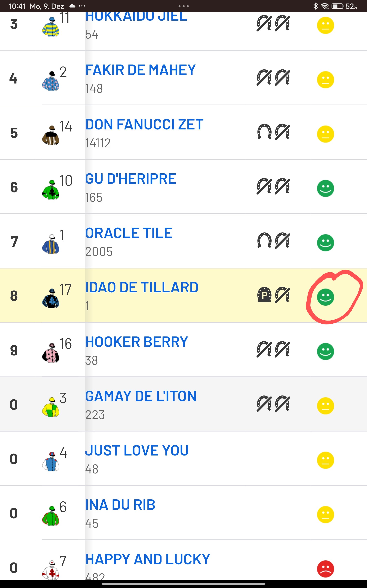Tap the green smiley for IDAO DE TILLARD

[x=325, y=297]
